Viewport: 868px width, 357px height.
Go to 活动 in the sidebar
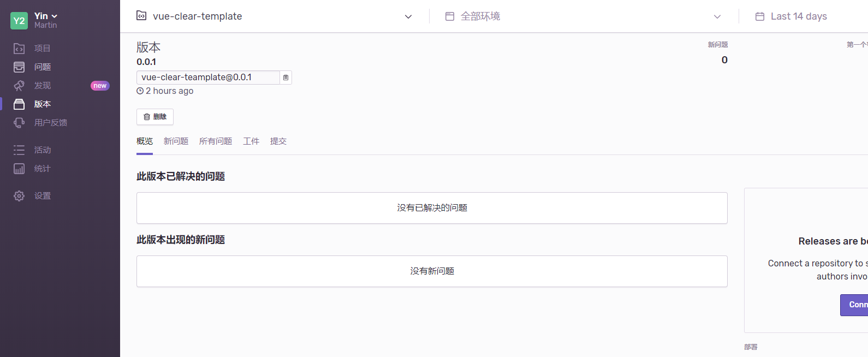pyautogui.click(x=43, y=150)
